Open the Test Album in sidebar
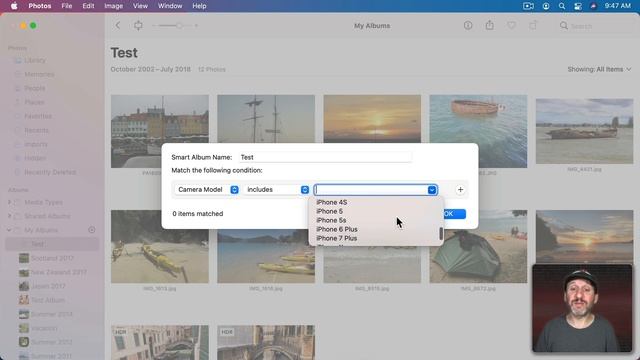The width and height of the screenshot is (640, 360). click(x=48, y=300)
